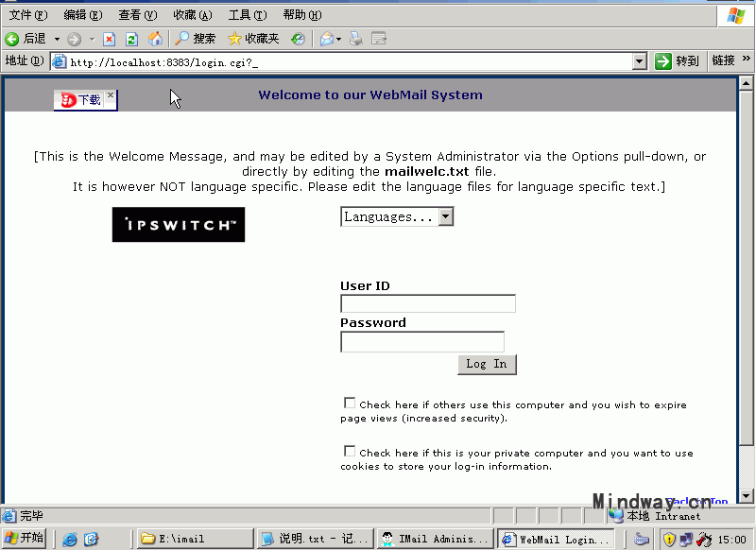Expand the address bar URL dropdown arrow

click(640, 61)
